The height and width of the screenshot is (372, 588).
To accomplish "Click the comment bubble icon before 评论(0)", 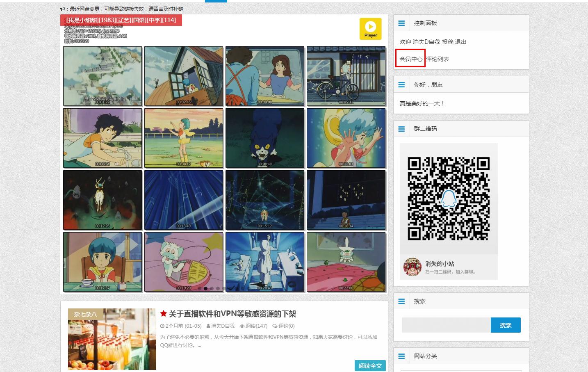I will click(275, 326).
